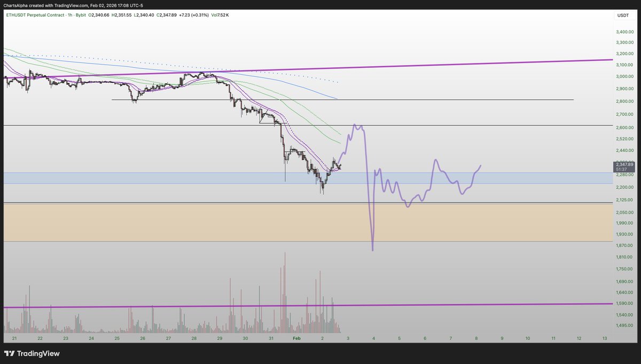Click the 2,520.00 price axis label
The width and height of the screenshot is (641, 364).
click(x=624, y=139)
